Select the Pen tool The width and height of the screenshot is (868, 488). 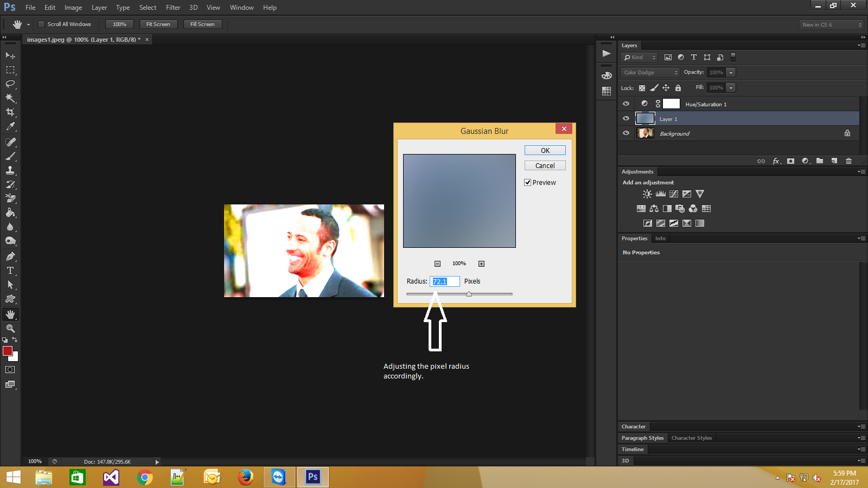pyautogui.click(x=10, y=256)
